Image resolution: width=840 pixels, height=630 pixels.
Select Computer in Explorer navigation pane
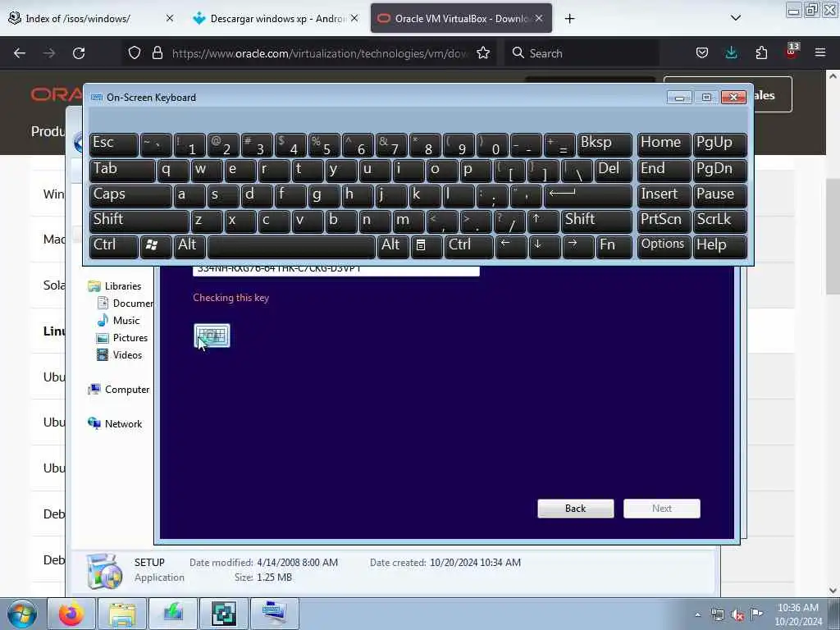pyautogui.click(x=127, y=390)
